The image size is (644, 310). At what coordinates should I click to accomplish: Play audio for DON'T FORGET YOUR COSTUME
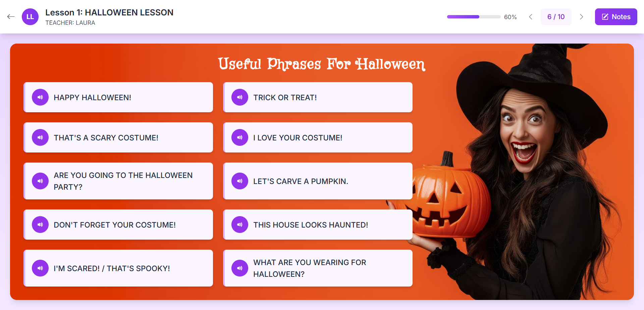pos(40,225)
